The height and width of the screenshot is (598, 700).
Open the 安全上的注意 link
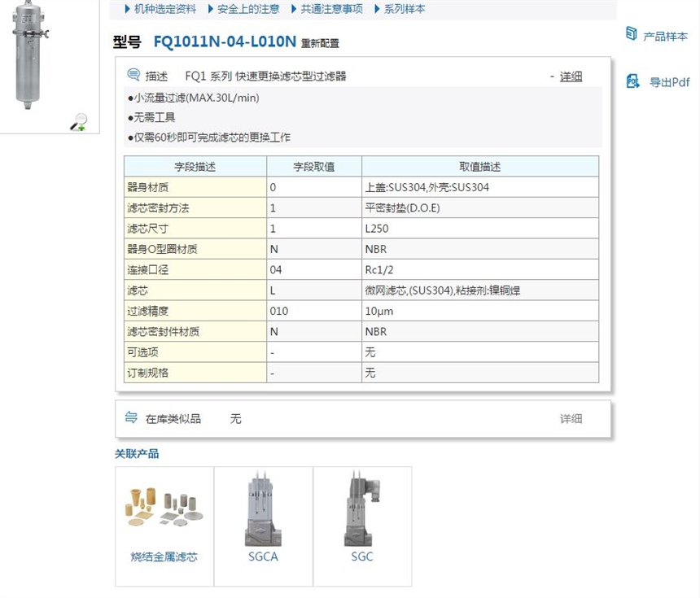tap(248, 9)
